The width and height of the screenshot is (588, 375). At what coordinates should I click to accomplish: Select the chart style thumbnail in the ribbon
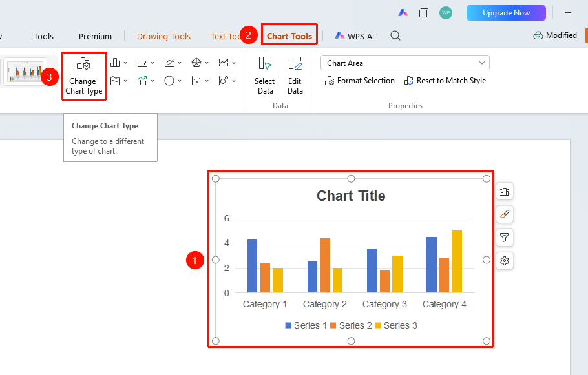tap(25, 71)
